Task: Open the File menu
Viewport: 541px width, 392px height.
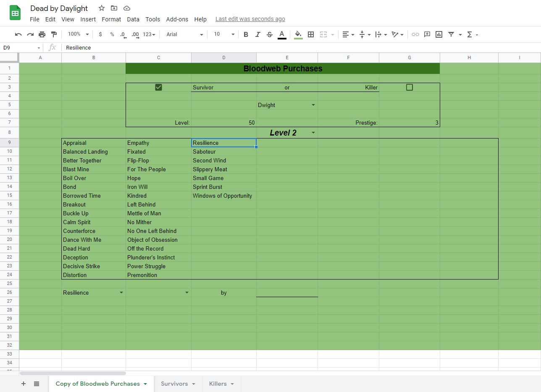Action: click(34, 19)
